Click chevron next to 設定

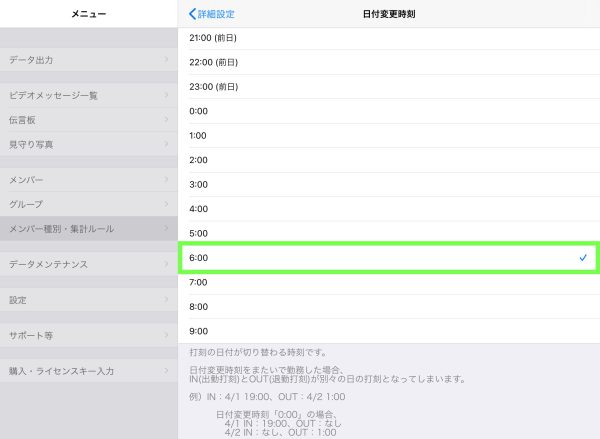click(167, 300)
